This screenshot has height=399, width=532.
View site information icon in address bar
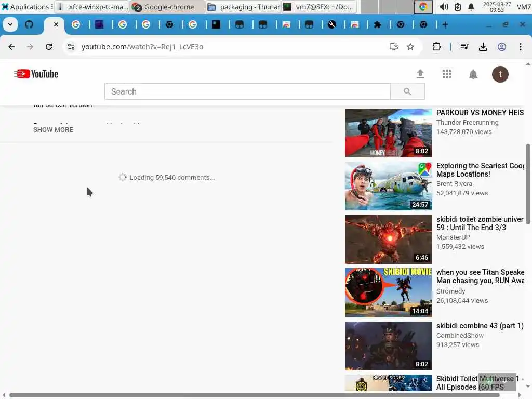pyautogui.click(x=71, y=47)
